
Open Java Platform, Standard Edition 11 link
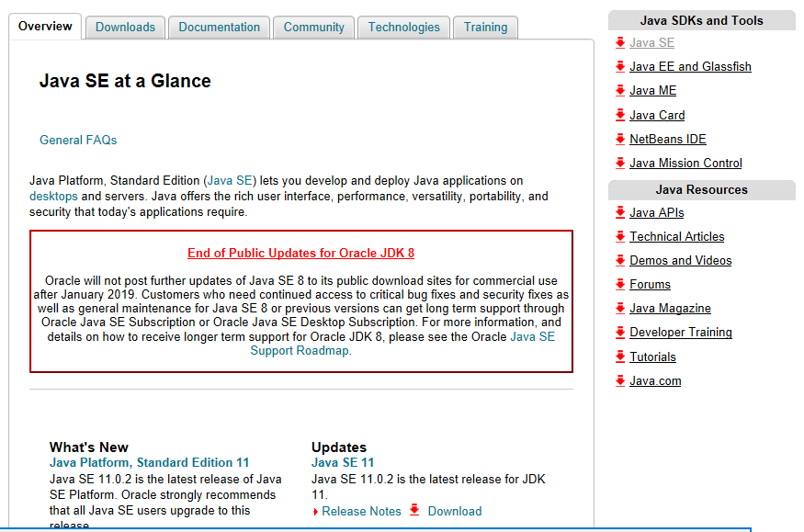(149, 462)
